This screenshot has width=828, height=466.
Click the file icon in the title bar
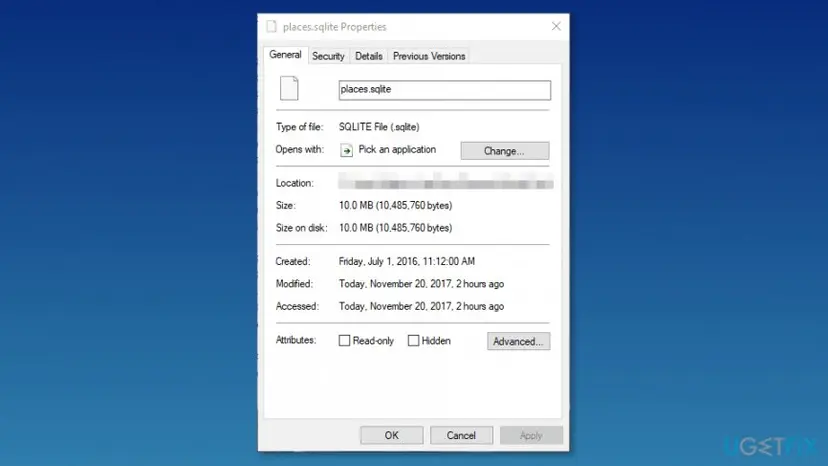pos(271,26)
